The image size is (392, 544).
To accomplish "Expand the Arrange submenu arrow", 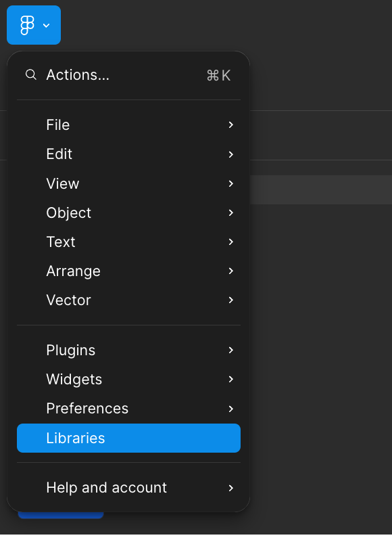I will [230, 271].
